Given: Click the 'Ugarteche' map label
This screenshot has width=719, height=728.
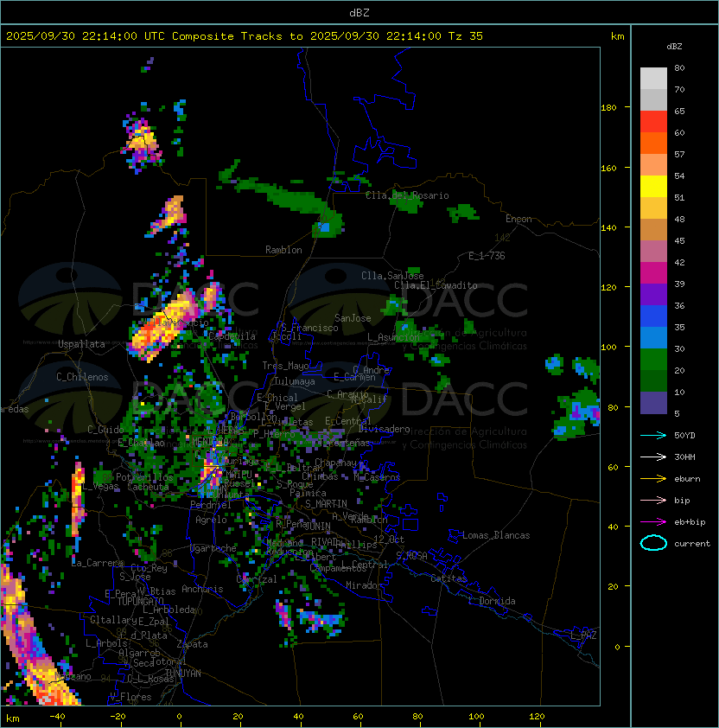Looking at the screenshot, I should coord(213,548).
